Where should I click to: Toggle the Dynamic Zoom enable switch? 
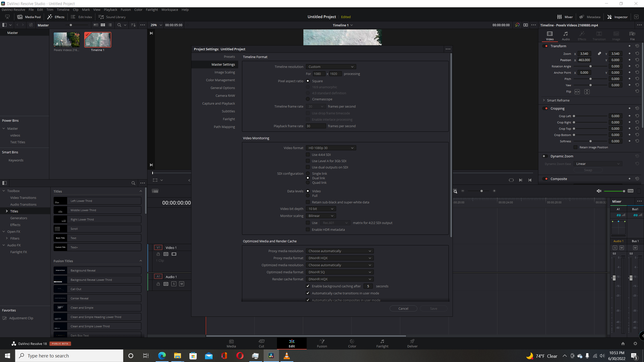click(545, 156)
